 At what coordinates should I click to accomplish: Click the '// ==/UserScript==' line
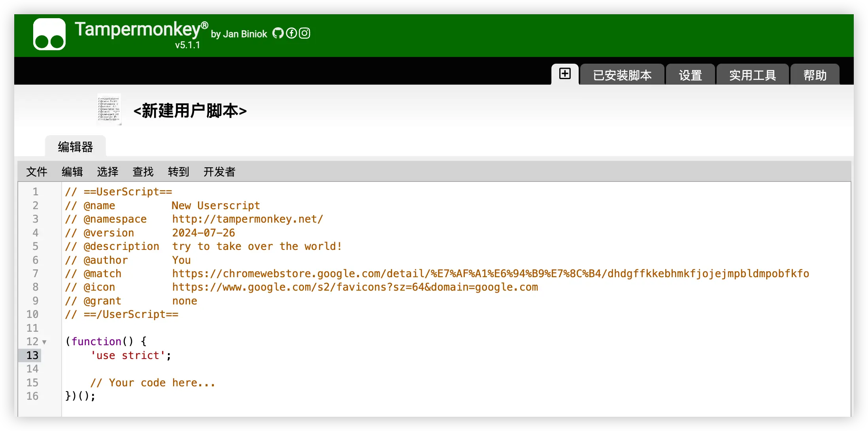(x=122, y=314)
